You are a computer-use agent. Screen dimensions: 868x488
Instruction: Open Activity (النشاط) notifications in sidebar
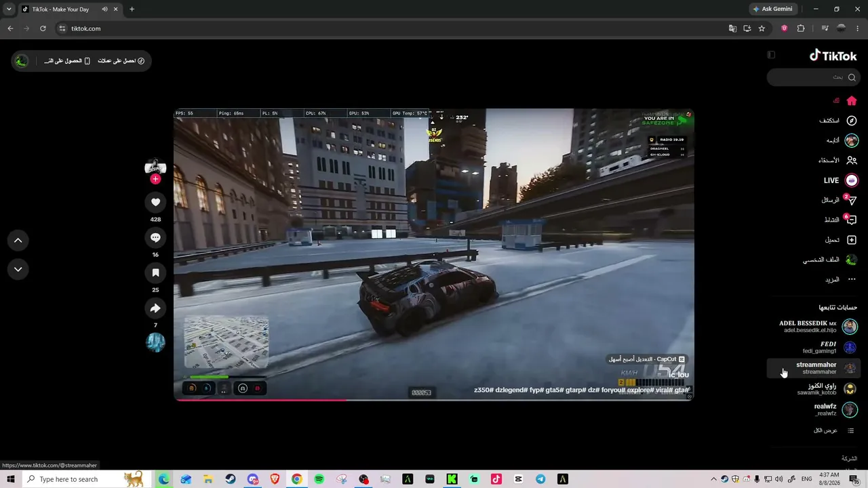click(840, 220)
